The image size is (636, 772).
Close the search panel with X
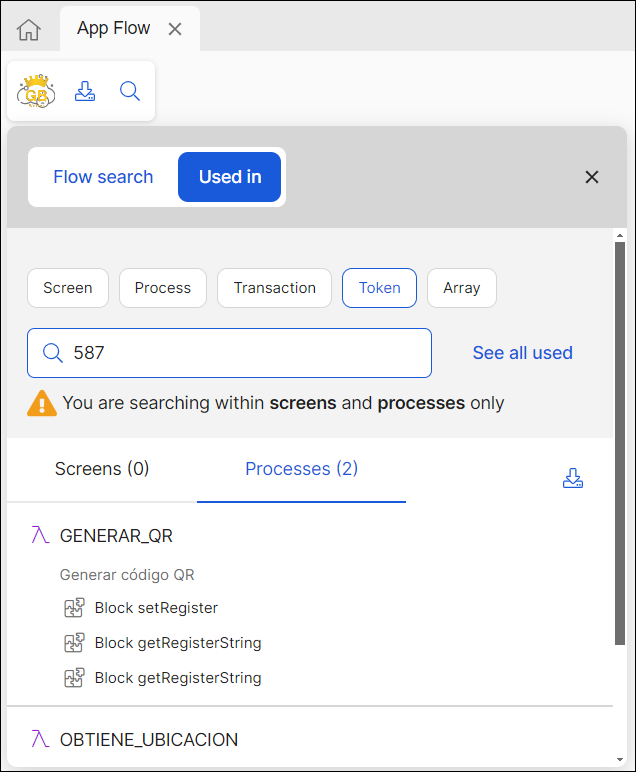(x=592, y=177)
